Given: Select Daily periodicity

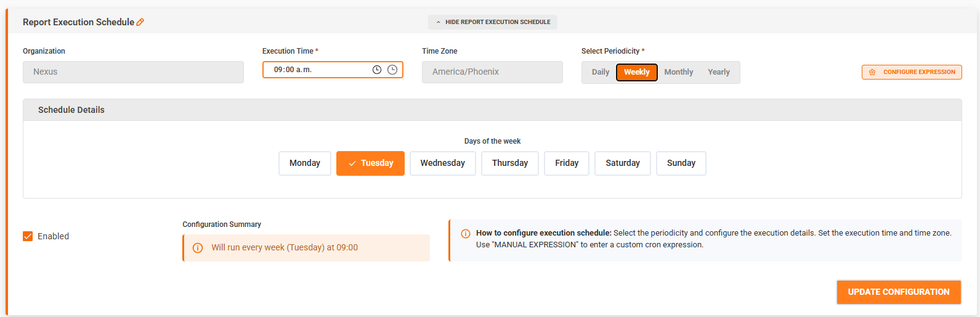Looking at the screenshot, I should tap(600, 72).
